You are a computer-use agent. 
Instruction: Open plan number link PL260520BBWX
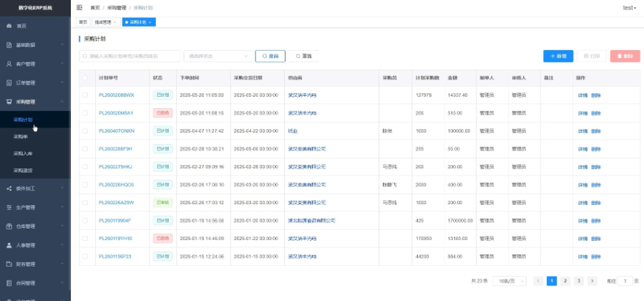[x=117, y=95]
